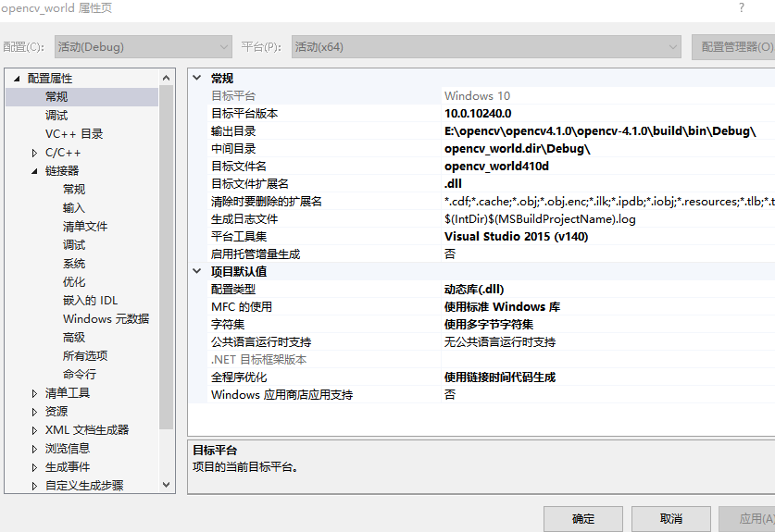Select the XML 文档生成器 tree item
This screenshot has width=775, height=532.
(x=87, y=429)
